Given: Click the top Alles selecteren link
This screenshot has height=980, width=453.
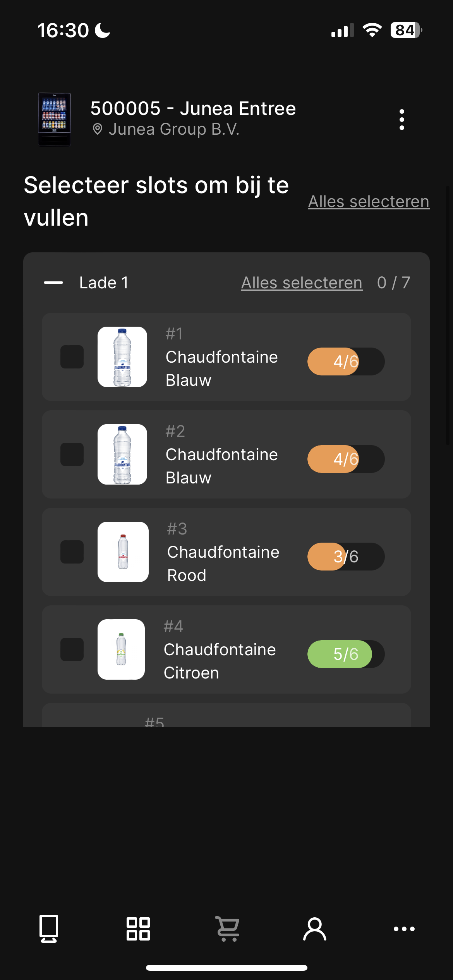Looking at the screenshot, I should 369,201.
